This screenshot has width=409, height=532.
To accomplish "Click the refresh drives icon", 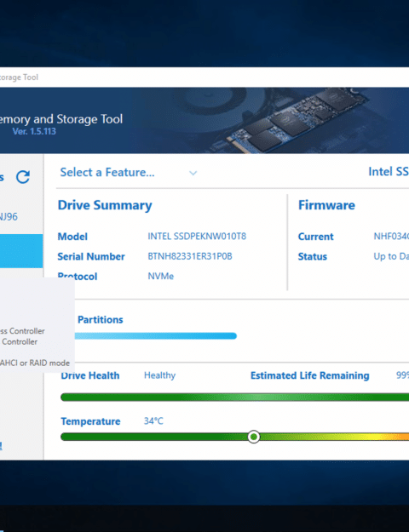I will click(23, 177).
